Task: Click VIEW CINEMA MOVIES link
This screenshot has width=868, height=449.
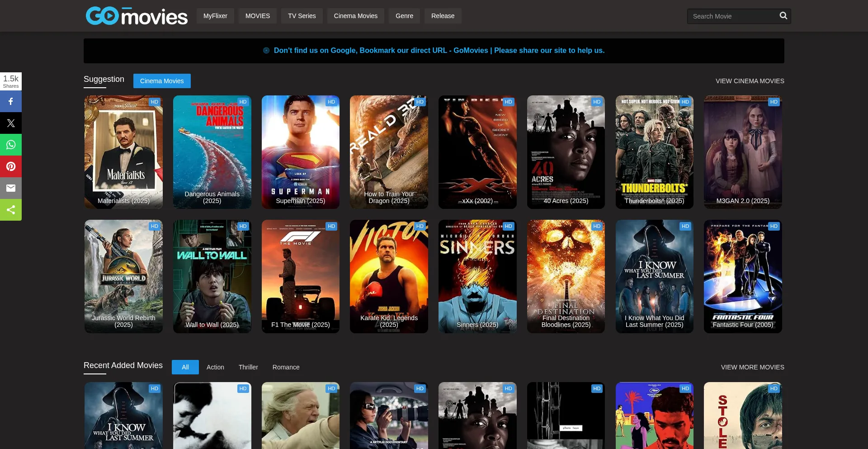Action: pos(750,81)
